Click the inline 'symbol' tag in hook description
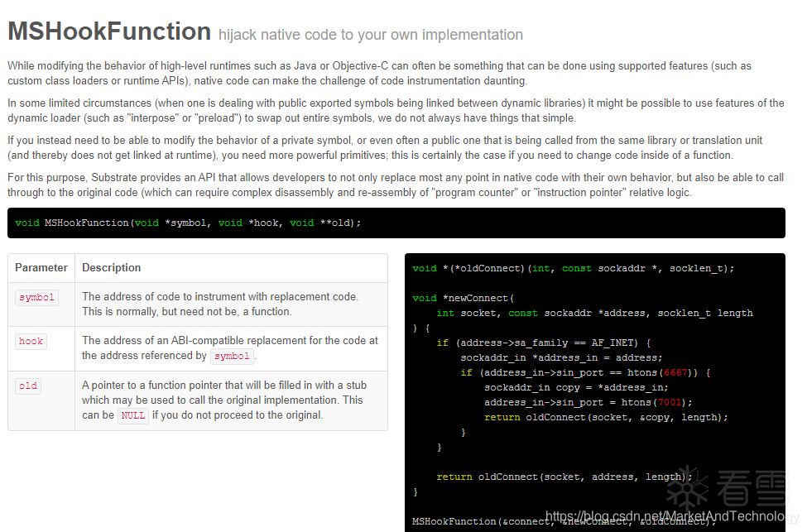This screenshot has width=807, height=532. [x=232, y=356]
